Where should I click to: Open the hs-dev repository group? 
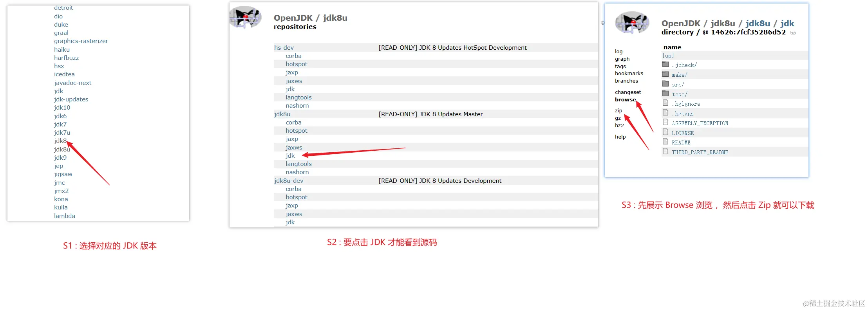(x=284, y=48)
